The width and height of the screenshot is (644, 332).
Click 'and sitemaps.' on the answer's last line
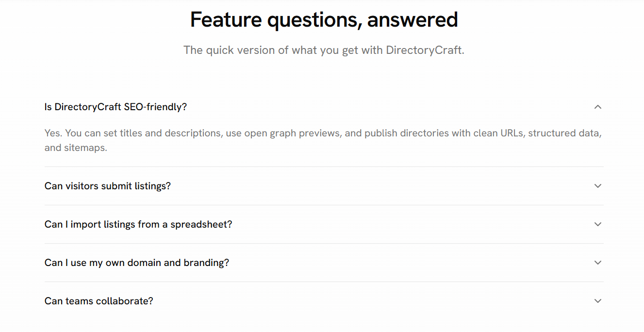pyautogui.click(x=76, y=148)
